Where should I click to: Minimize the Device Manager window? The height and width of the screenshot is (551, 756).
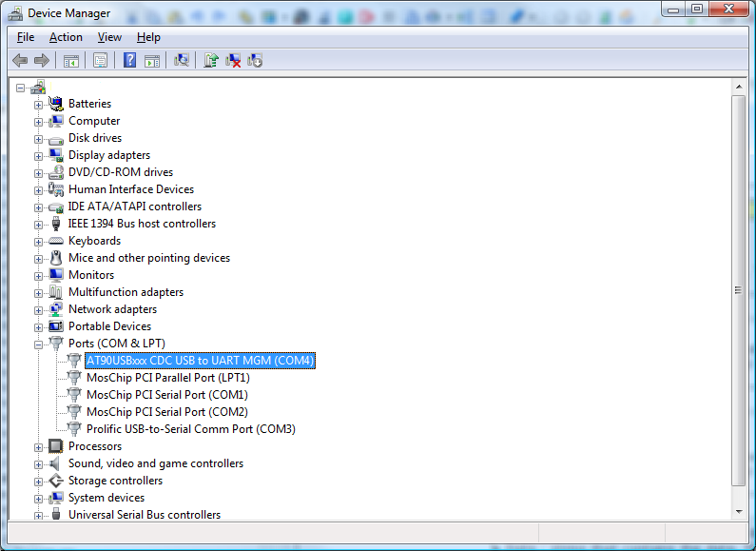pos(673,9)
